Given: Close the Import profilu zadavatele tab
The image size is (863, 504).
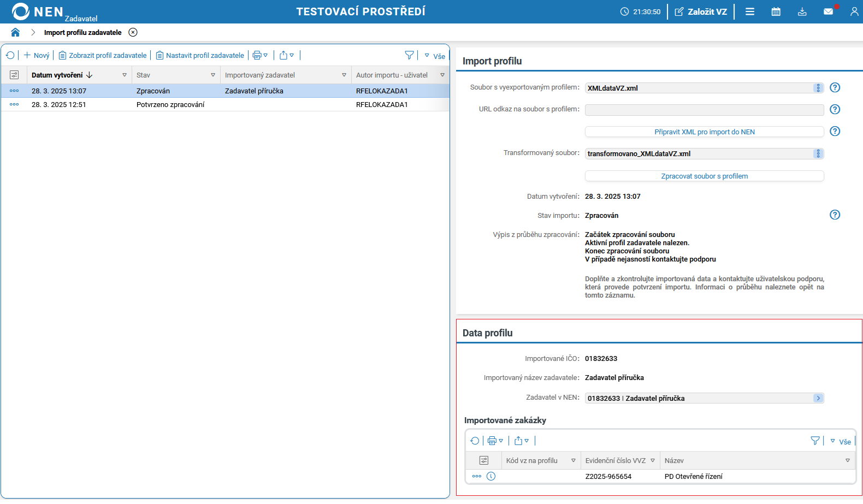Looking at the screenshot, I should 133,32.
